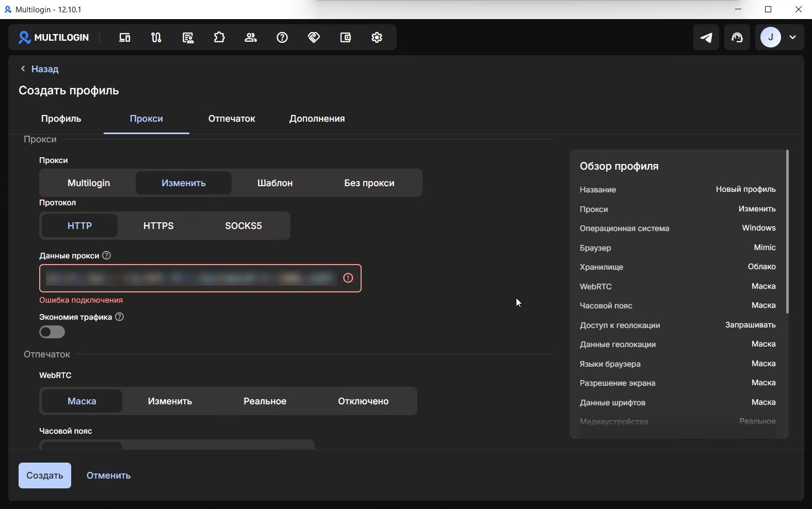812x509 pixels.
Task: Expand the account dropdown chevron
Action: pyautogui.click(x=793, y=37)
